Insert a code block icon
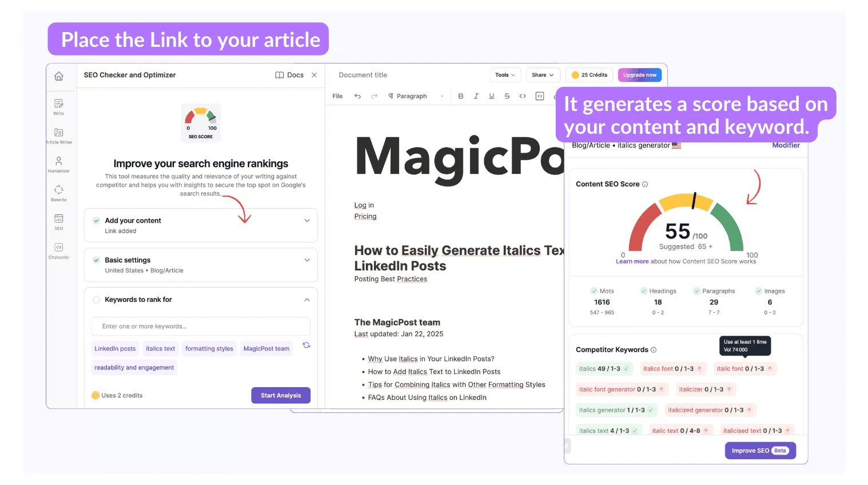The height and width of the screenshot is (485, 868). (540, 96)
